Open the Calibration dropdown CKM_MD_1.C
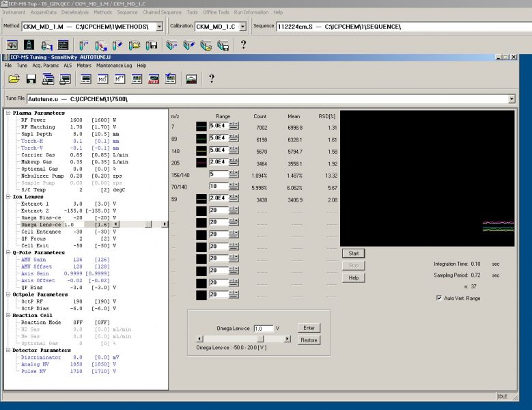This screenshot has width=532, height=410. pos(242,27)
